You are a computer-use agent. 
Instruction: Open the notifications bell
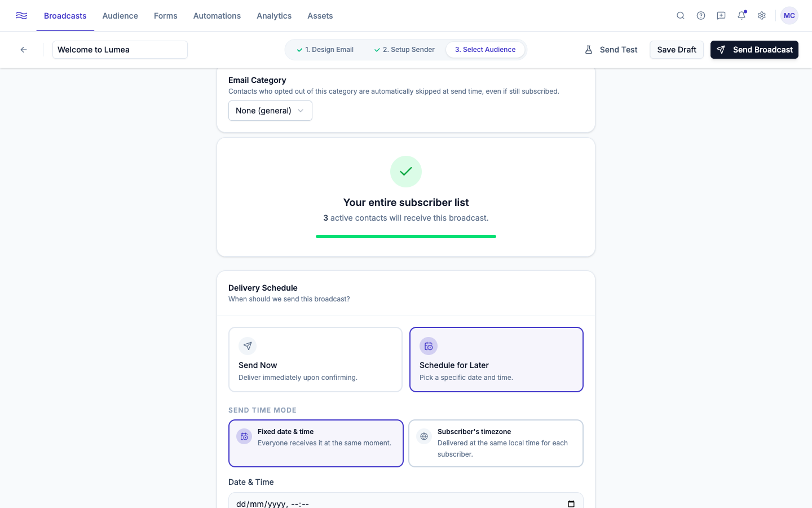click(742, 16)
